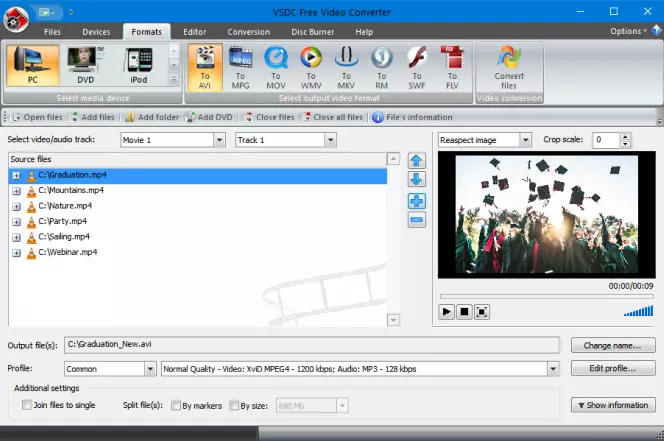Click Open files in the toolbar

click(37, 117)
